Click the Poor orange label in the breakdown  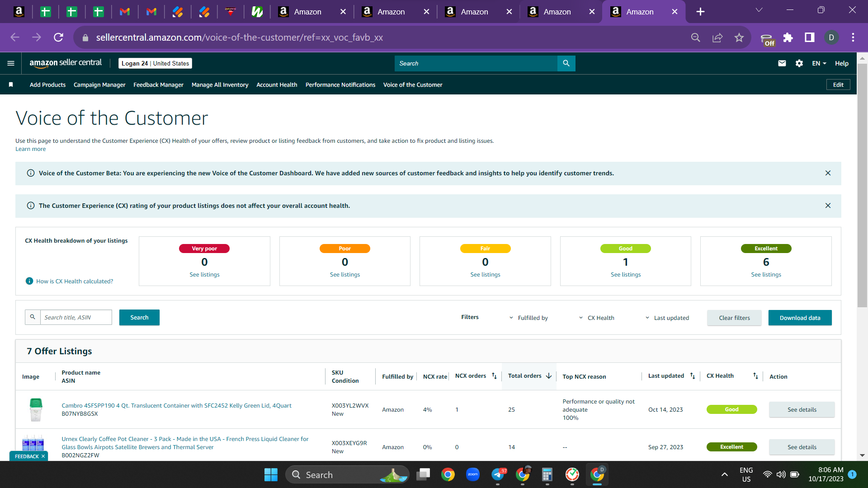344,249
